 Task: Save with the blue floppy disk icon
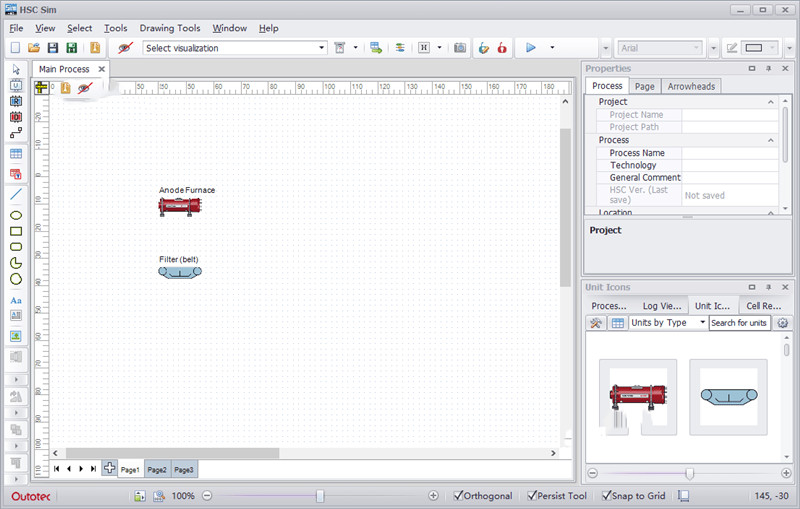[53, 48]
